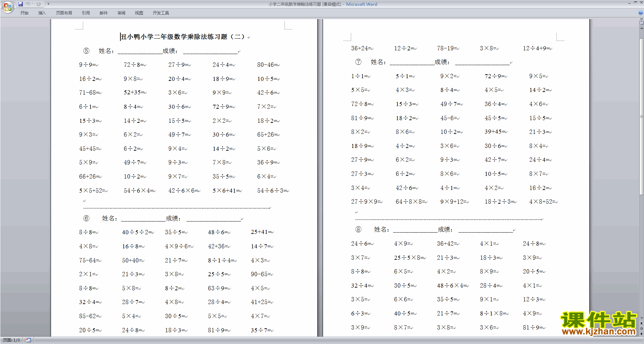Click the problem 64÷8×8=

(x=411, y=202)
